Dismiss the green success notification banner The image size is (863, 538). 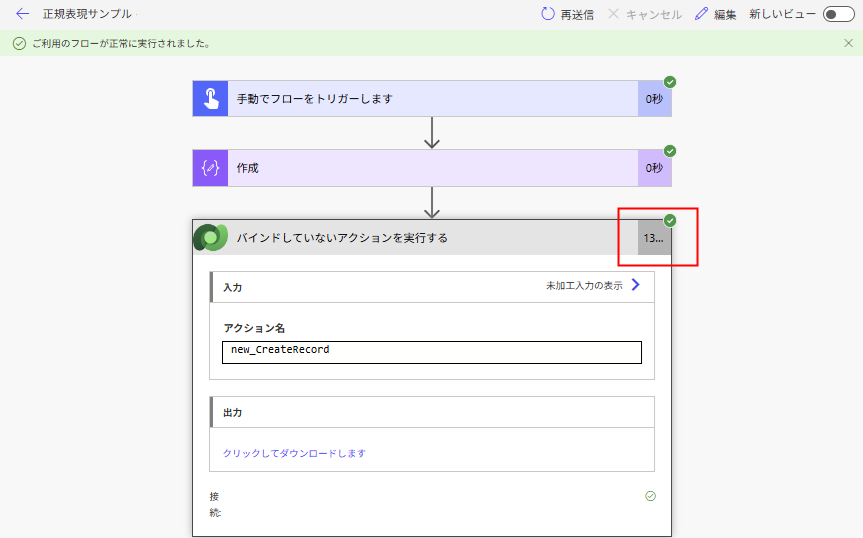tap(848, 43)
